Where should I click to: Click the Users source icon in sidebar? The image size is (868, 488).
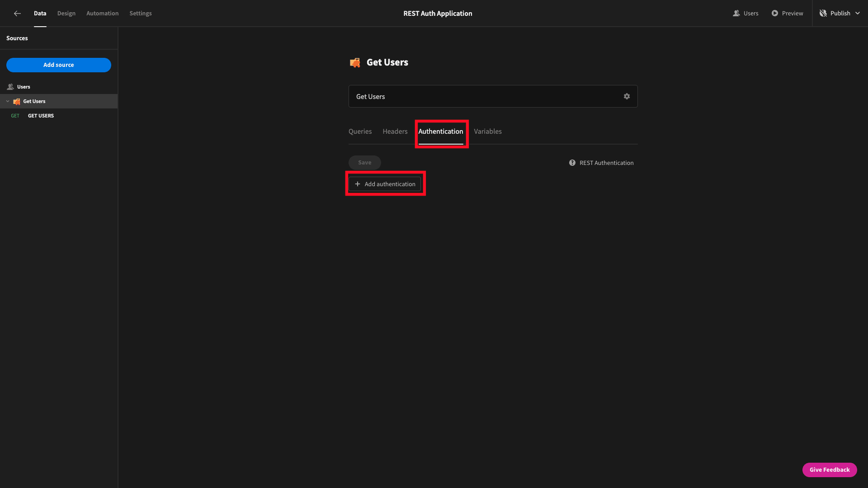pyautogui.click(x=9, y=86)
